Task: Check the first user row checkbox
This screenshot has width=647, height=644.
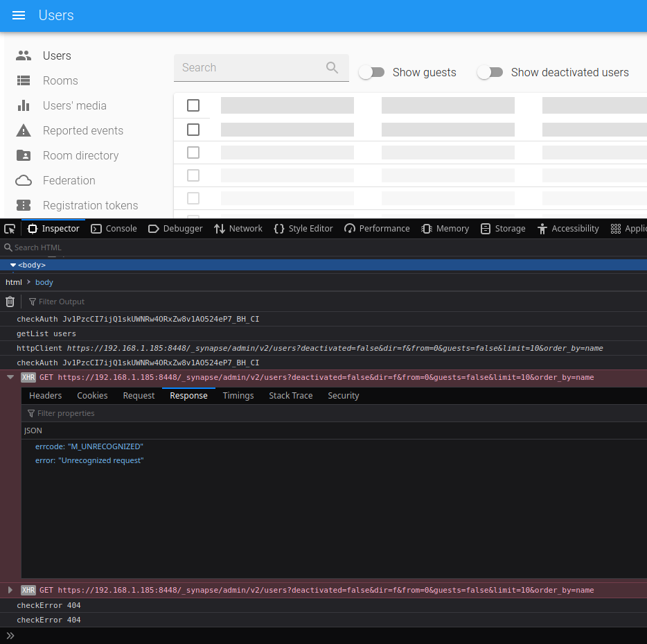Action: (193, 105)
